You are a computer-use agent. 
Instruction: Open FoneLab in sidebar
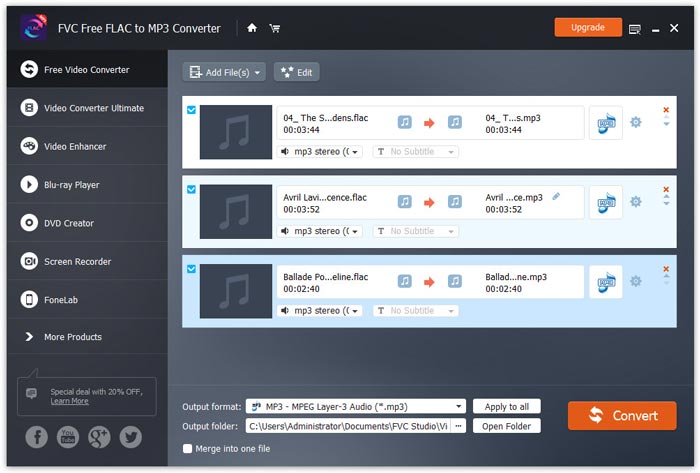coord(88,300)
